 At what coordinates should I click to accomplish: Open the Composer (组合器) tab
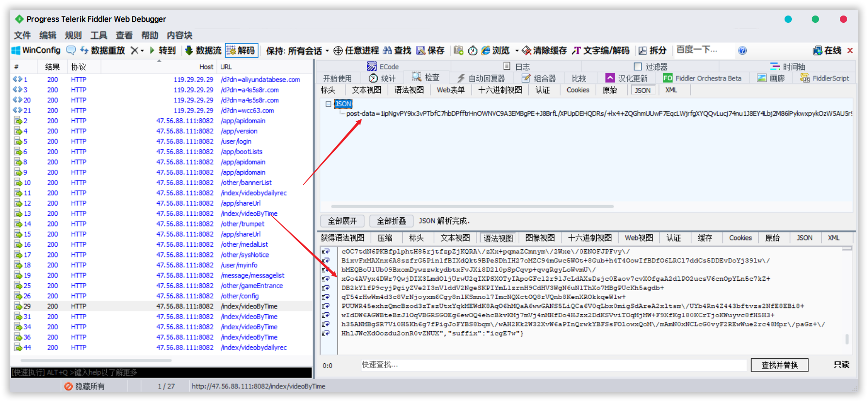[x=539, y=78]
